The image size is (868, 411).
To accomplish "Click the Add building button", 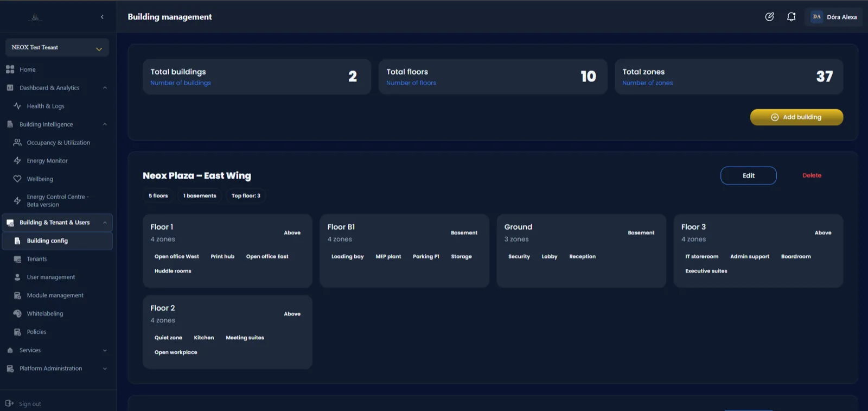I will (796, 117).
